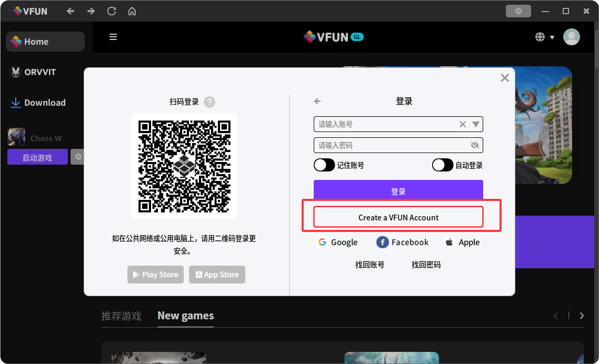This screenshot has width=599, height=364.
Task: Click the user avatar icon
Action: pos(571,37)
